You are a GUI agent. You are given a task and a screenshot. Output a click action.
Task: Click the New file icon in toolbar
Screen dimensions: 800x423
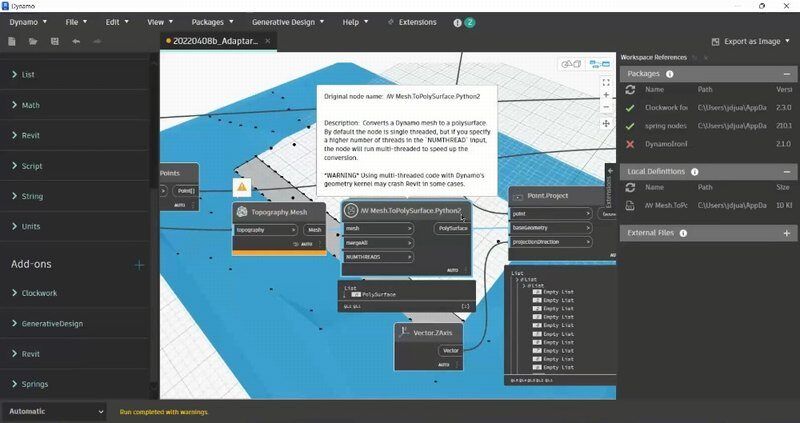click(12, 42)
